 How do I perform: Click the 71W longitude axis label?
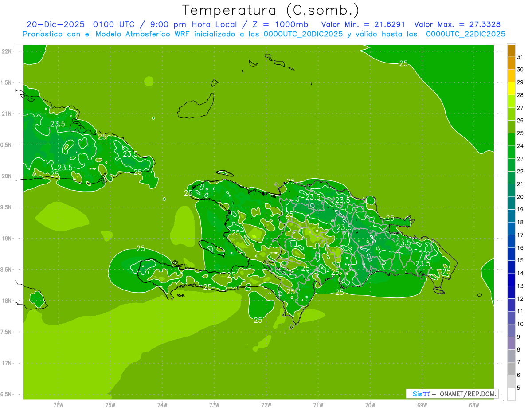(x=318, y=405)
